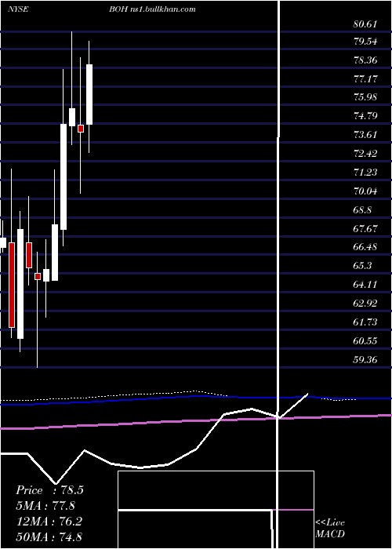Click the 62.92 price axis label

(x=365, y=304)
